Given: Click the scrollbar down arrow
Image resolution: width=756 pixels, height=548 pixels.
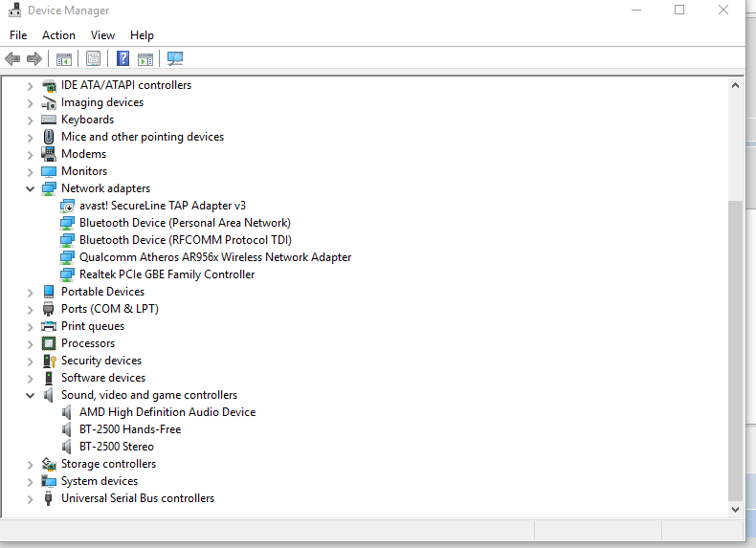Looking at the screenshot, I should [735, 510].
